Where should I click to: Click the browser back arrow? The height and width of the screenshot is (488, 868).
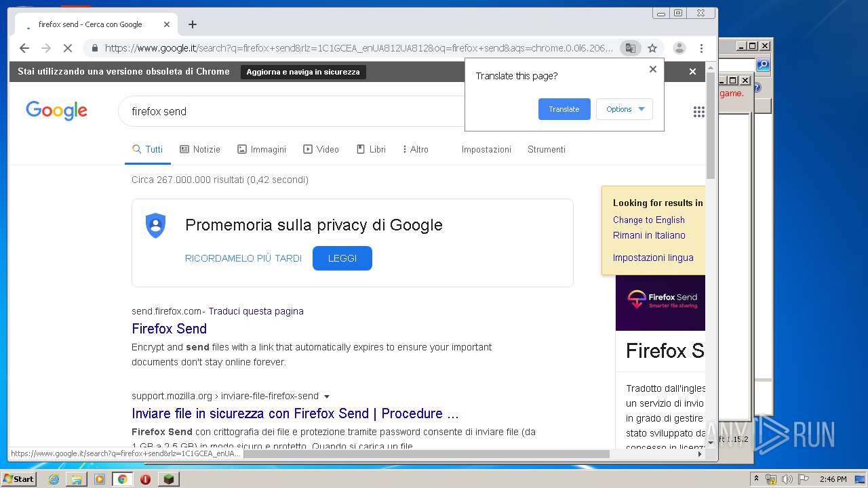(x=24, y=48)
